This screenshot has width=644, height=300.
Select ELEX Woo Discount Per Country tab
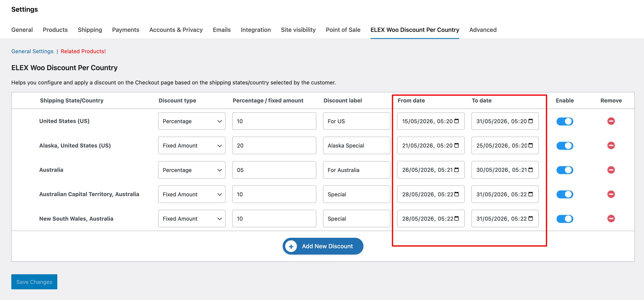point(415,30)
